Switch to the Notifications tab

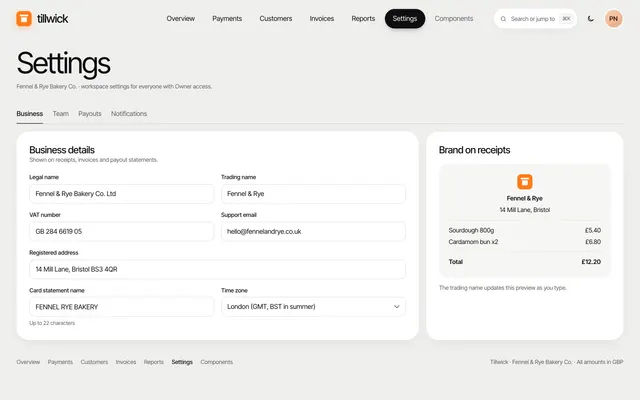[x=129, y=114]
